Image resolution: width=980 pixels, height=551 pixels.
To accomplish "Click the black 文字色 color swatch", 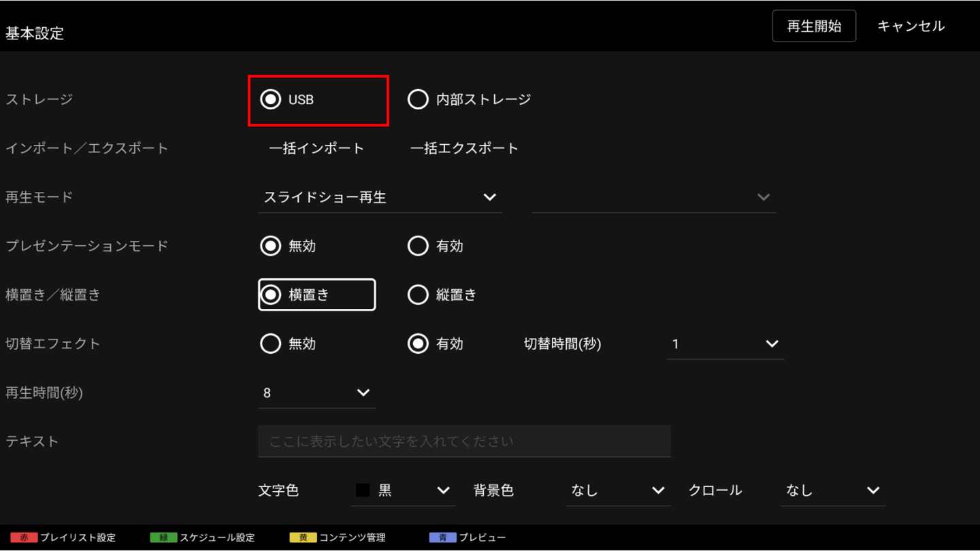I will point(363,490).
